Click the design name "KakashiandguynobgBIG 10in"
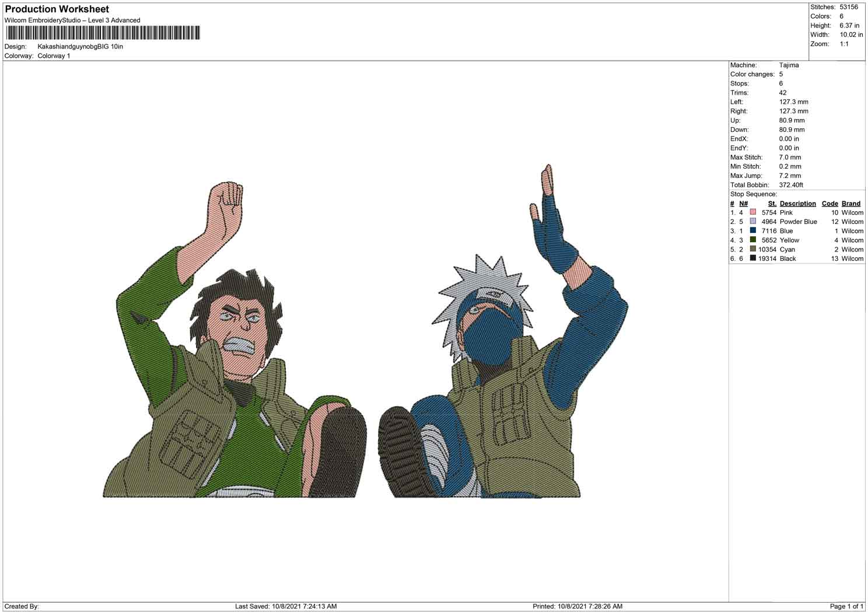Image resolution: width=868 pixels, height=612 pixels. [80, 47]
